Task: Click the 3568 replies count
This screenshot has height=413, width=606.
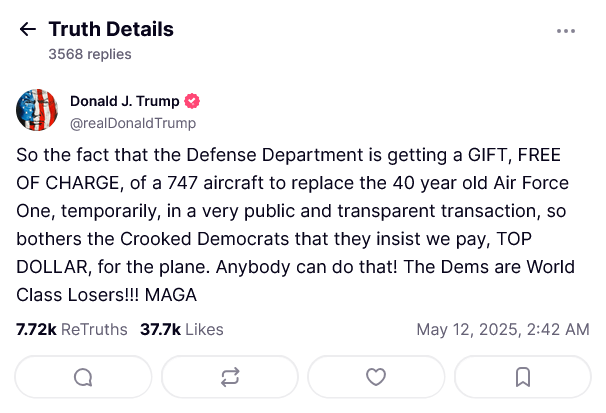Action: coord(90,54)
